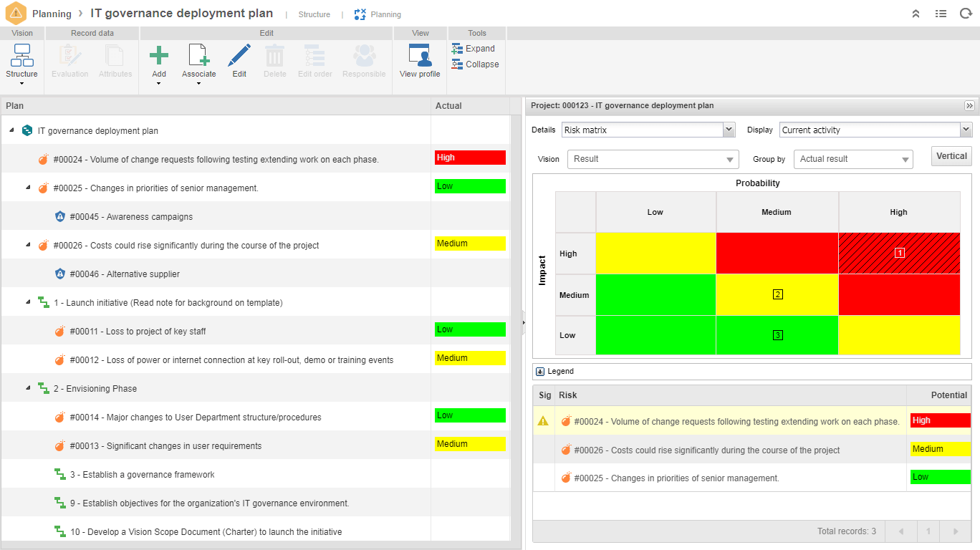Image resolution: width=980 pixels, height=550 pixels.
Task: Click matrix cell marked 2 Medium/Medium
Action: point(777,294)
